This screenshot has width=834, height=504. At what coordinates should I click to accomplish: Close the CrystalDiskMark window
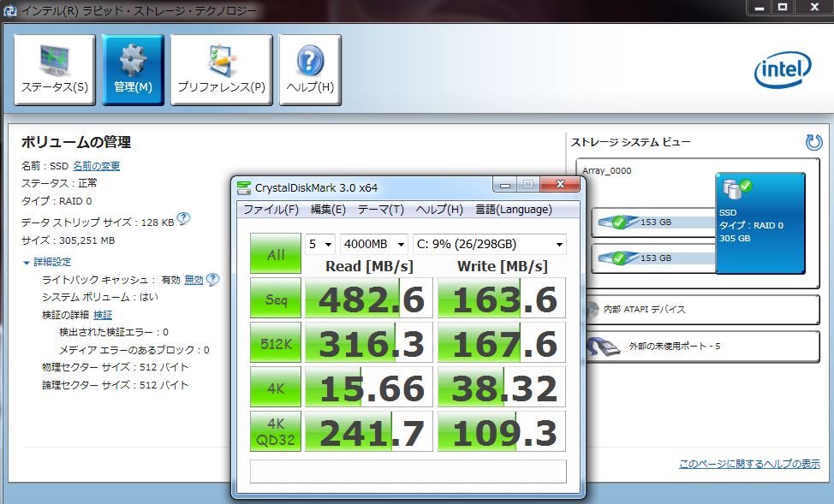(x=559, y=185)
